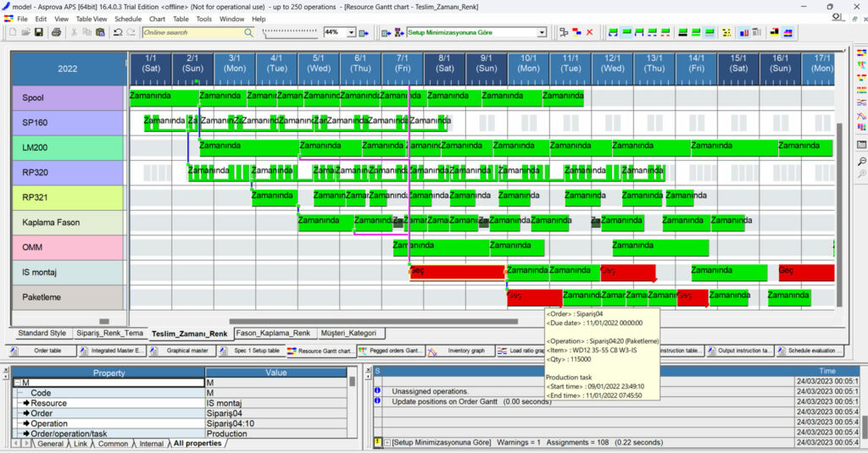The height and width of the screenshot is (453, 868).
Task: Click the first green bar display icon
Action: coord(613,33)
